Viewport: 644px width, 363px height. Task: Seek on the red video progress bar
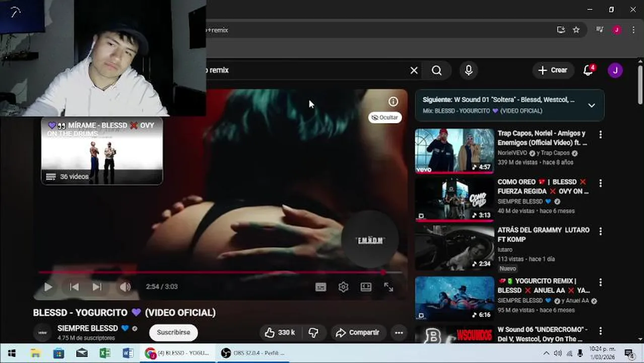click(220, 272)
